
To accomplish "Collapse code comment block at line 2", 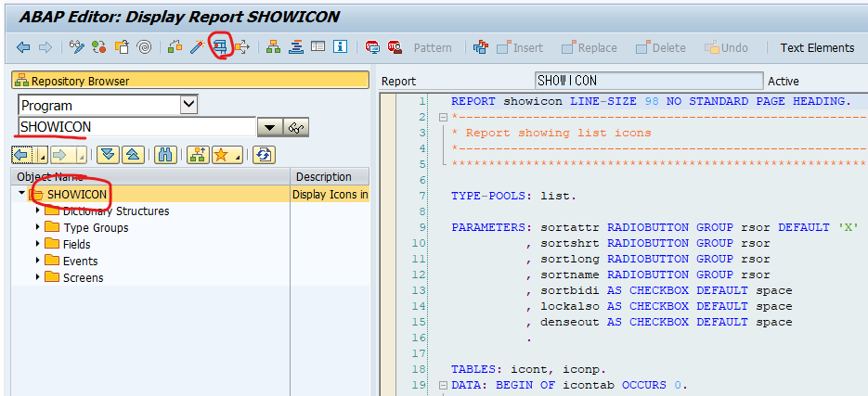I will click(x=442, y=117).
